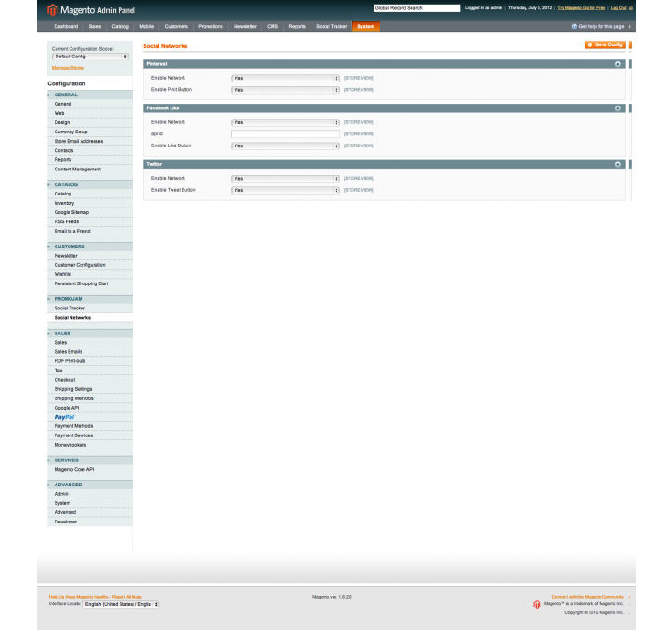The image size is (672, 630).
Task: Collapse the SALES sidebar group
Action: (x=90, y=334)
